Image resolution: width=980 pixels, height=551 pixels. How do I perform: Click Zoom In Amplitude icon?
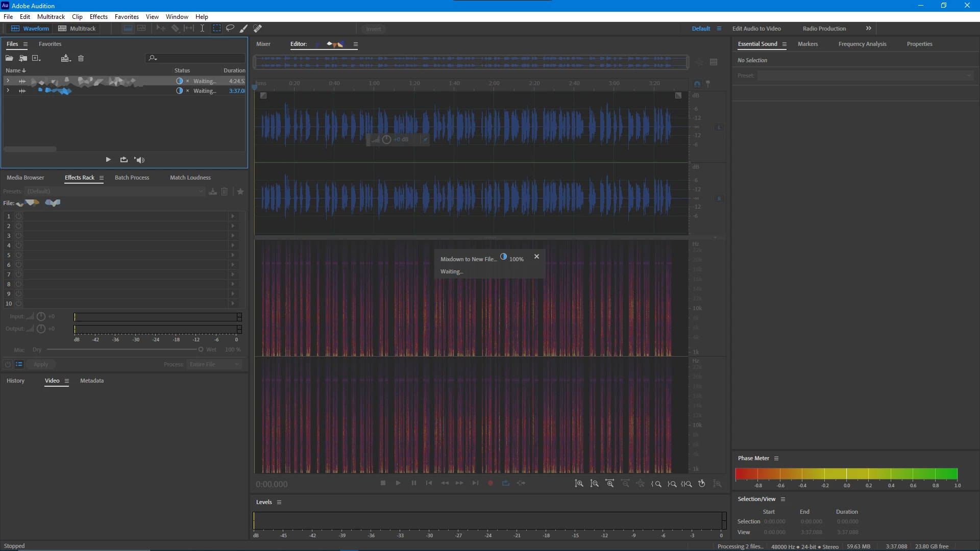coord(579,484)
